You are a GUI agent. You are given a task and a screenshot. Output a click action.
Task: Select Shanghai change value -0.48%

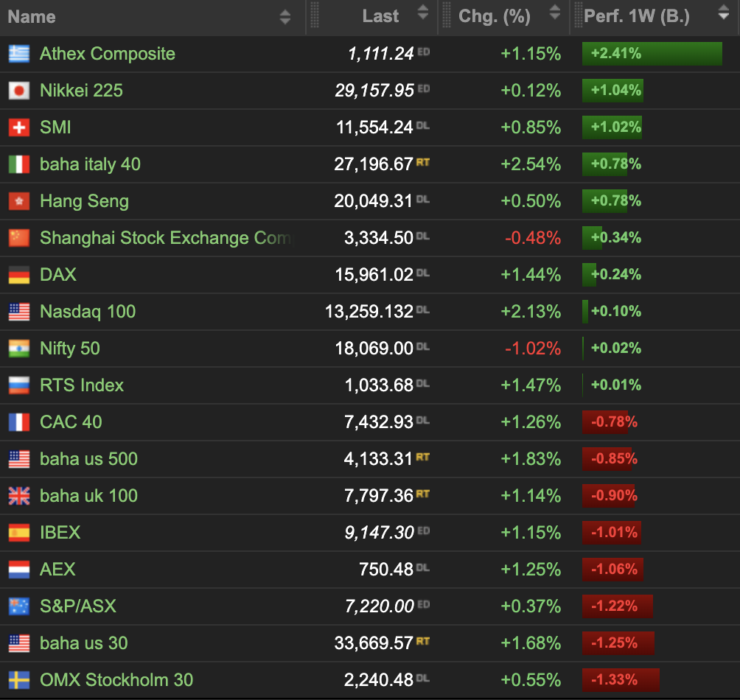pos(532,238)
